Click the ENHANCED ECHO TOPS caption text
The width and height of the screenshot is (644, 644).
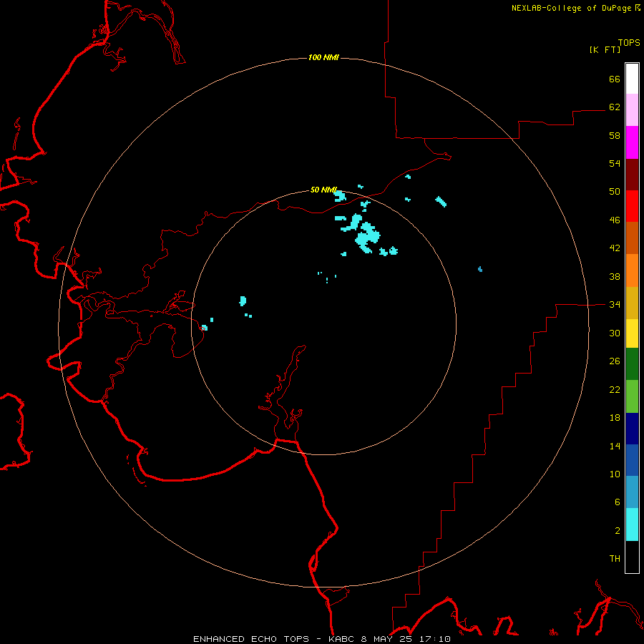pos(251,639)
